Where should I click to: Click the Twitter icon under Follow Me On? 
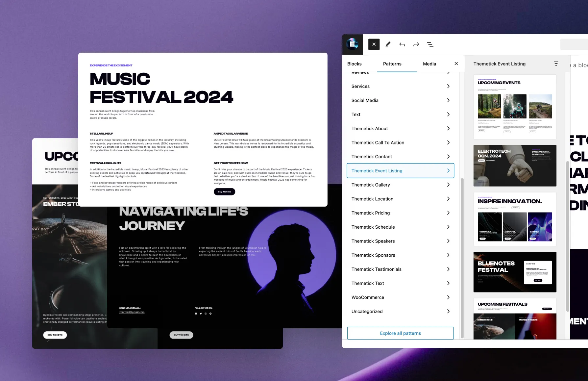(201, 314)
